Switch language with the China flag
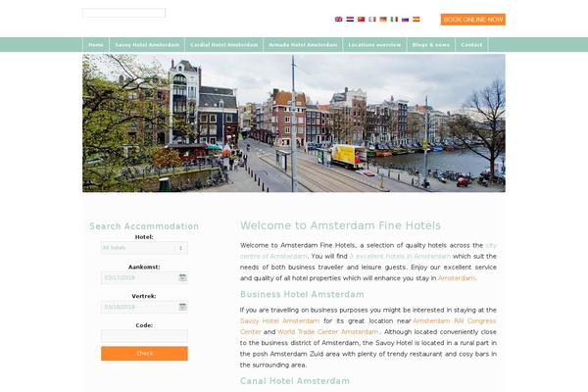The width and height of the screenshot is (588, 392). click(361, 20)
